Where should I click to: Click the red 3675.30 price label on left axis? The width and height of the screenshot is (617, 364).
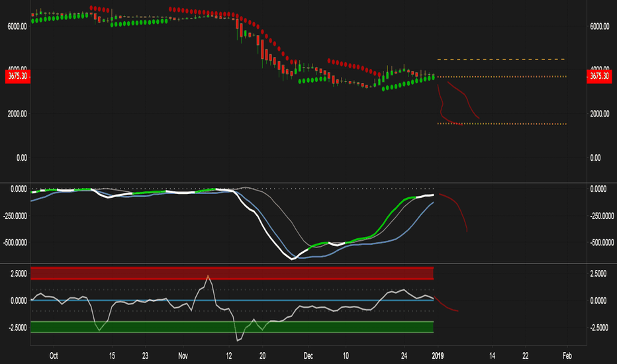click(17, 76)
